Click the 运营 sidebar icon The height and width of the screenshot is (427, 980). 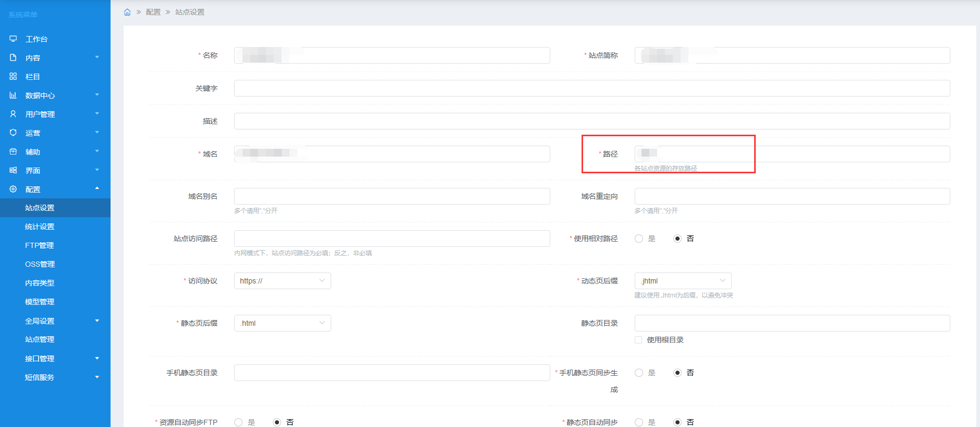[13, 133]
